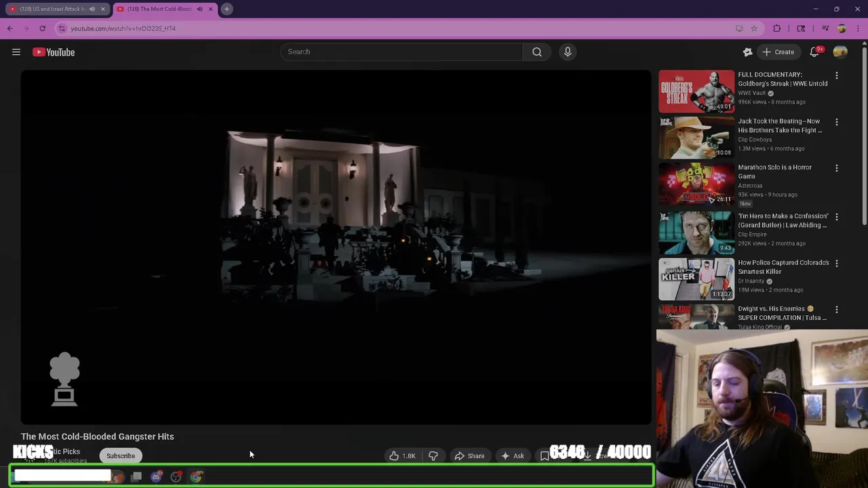
Task: Open options for Colorado's Smartest Killer video
Action: (837, 263)
